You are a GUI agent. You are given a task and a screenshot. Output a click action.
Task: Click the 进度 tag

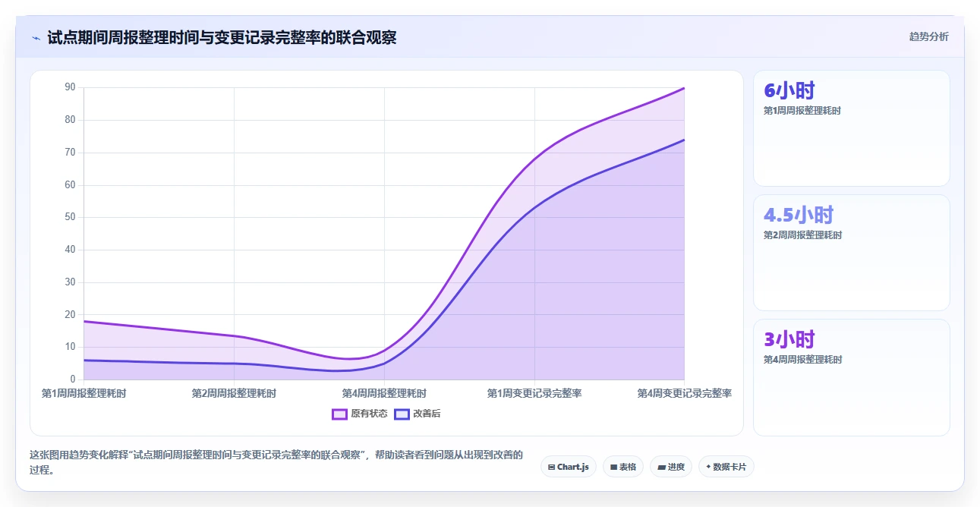[x=671, y=467]
